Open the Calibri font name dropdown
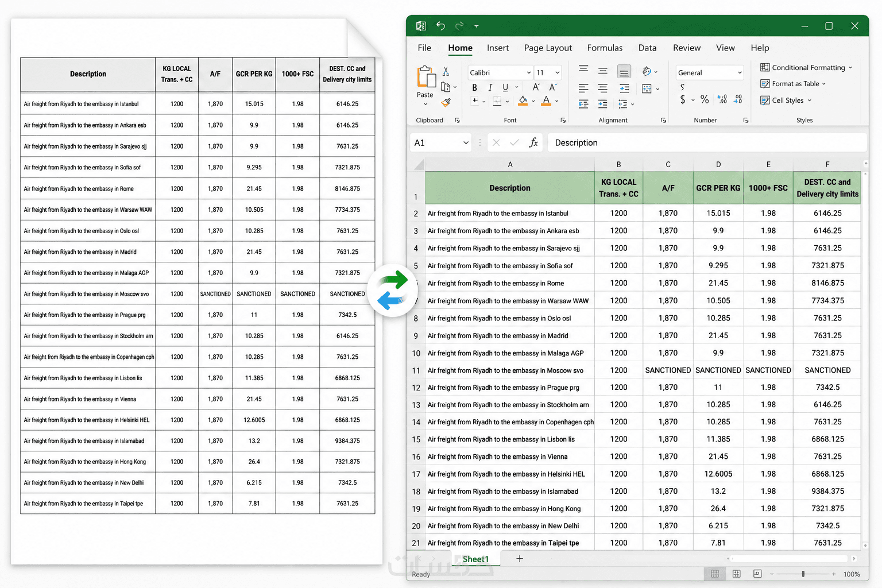The height and width of the screenshot is (588, 882). pyautogui.click(x=529, y=72)
